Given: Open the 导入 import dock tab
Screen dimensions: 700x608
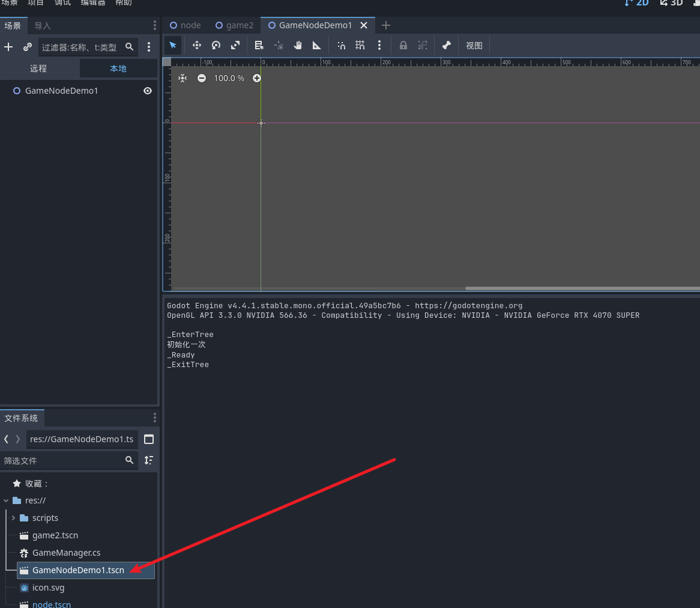Looking at the screenshot, I should 43,25.
